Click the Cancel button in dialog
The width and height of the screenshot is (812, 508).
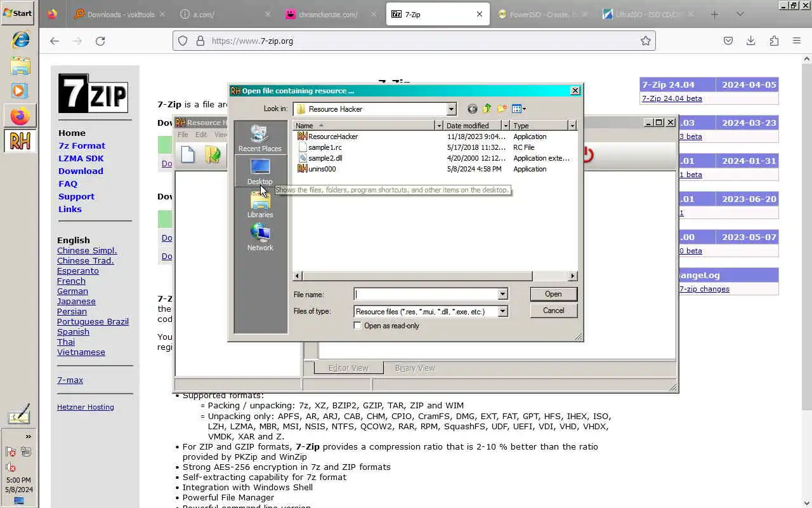(553, 311)
